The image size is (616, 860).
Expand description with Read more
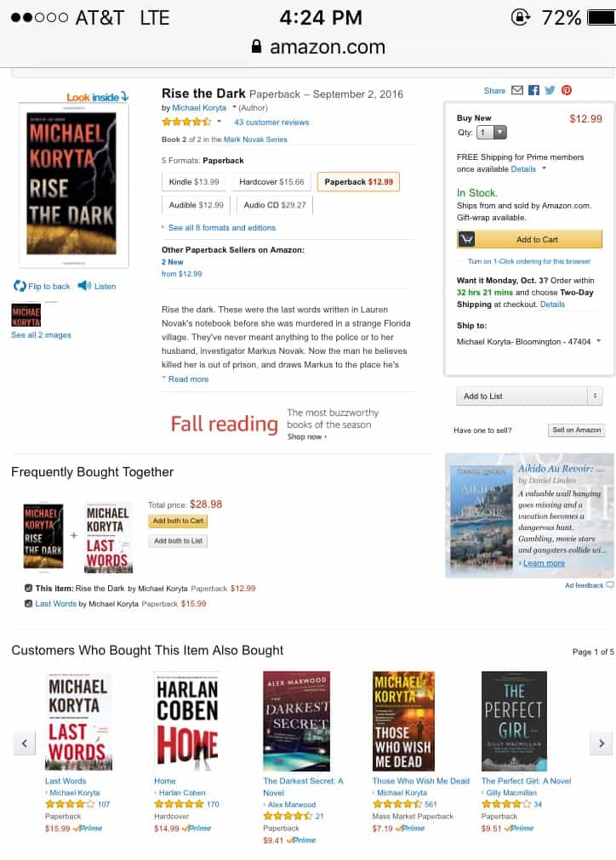(x=187, y=379)
